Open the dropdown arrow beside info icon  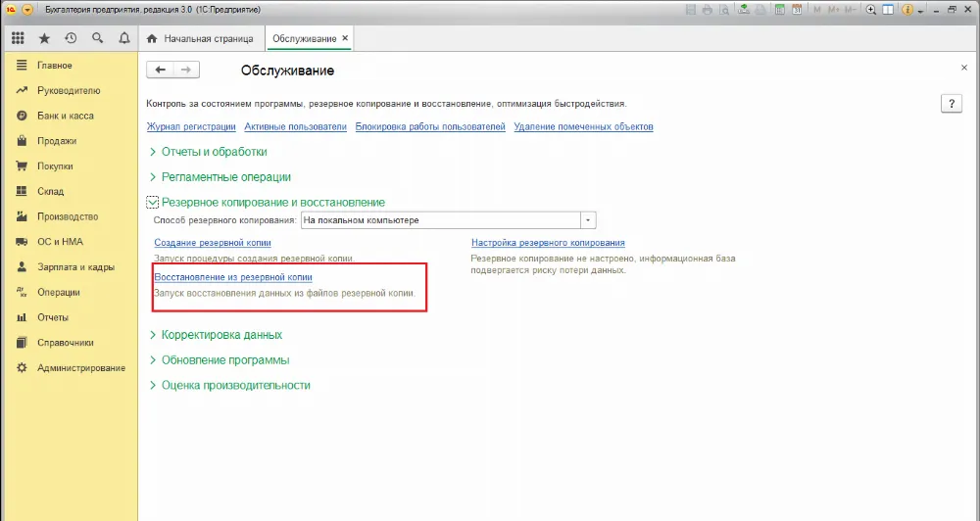tap(920, 11)
